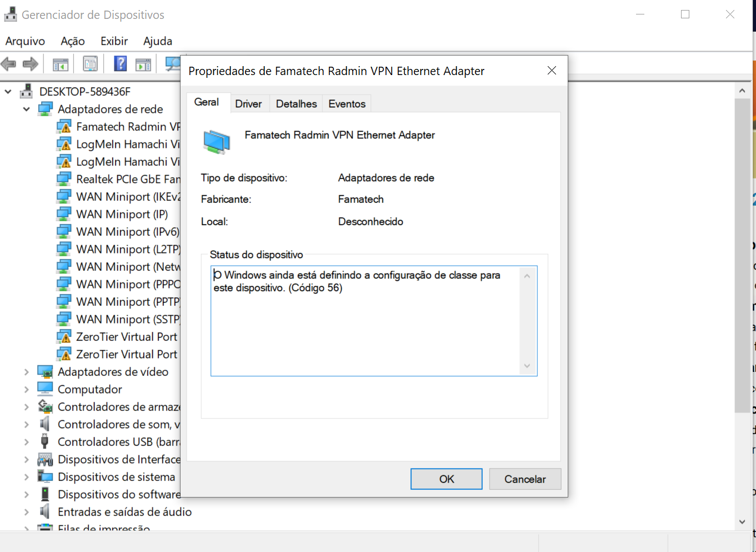Click the Computador category icon
756x552 pixels.
pyautogui.click(x=45, y=389)
